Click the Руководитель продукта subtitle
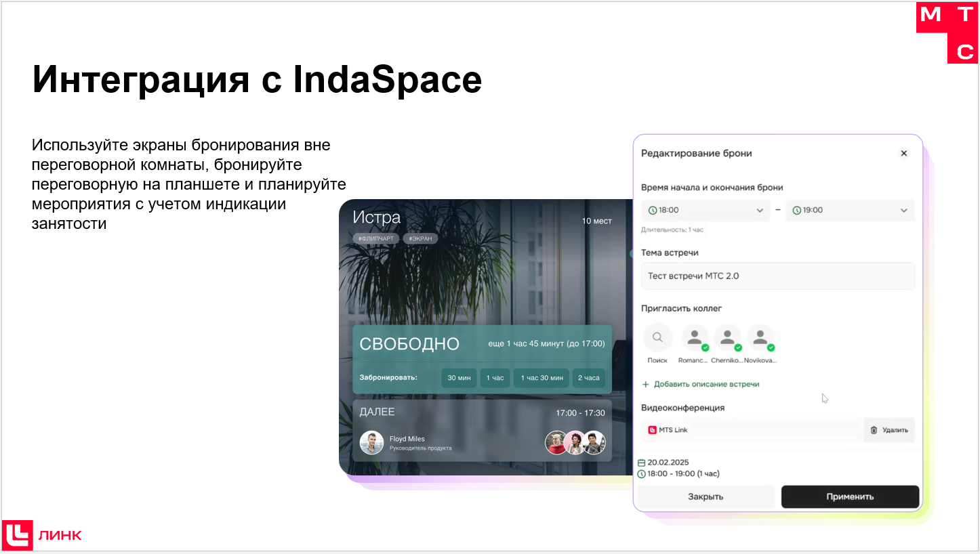The height and width of the screenshot is (554, 980). pyautogui.click(x=420, y=448)
